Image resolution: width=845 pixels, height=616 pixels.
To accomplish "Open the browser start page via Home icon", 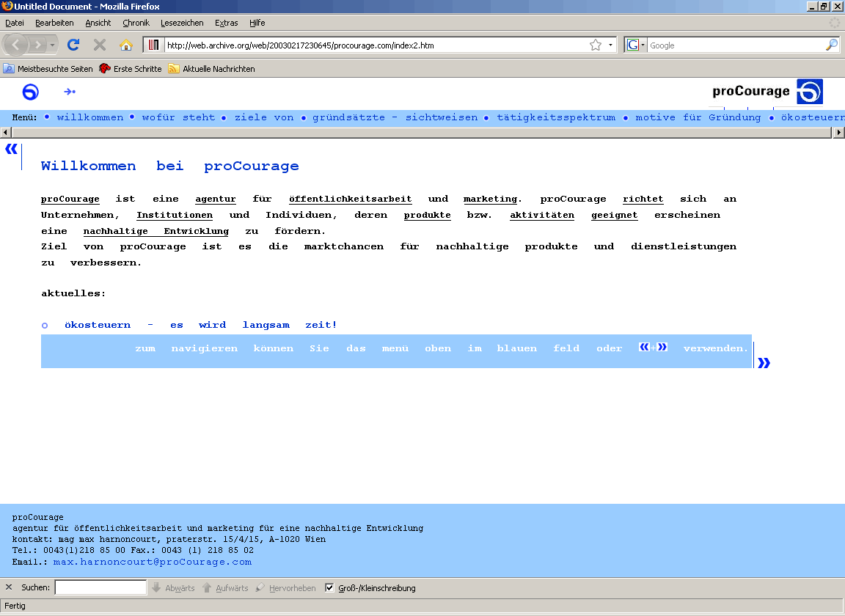I will pos(126,45).
